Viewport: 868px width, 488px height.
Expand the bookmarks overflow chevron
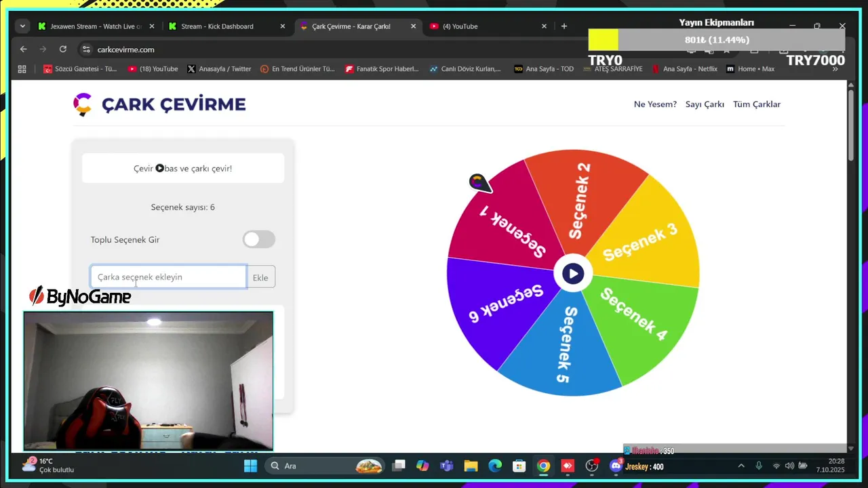tap(835, 69)
